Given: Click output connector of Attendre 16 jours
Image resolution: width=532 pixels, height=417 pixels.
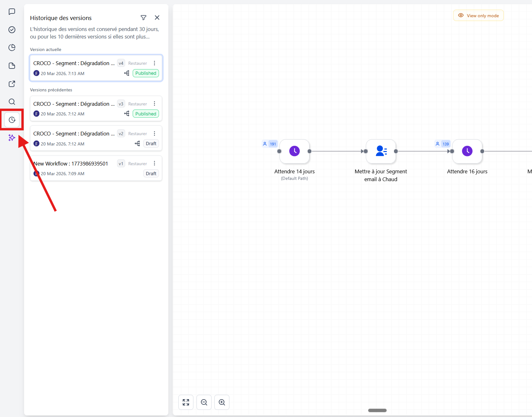Looking at the screenshot, I should (x=482, y=151).
